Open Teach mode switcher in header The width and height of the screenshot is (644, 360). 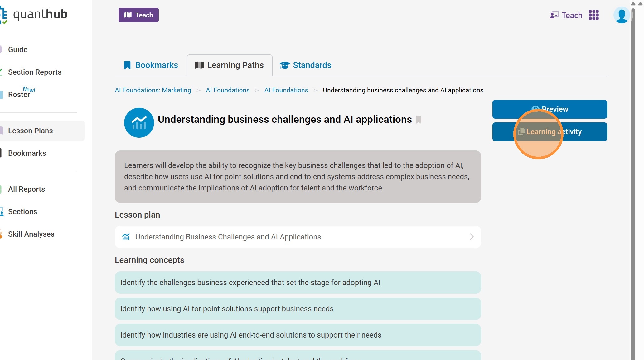pos(566,15)
